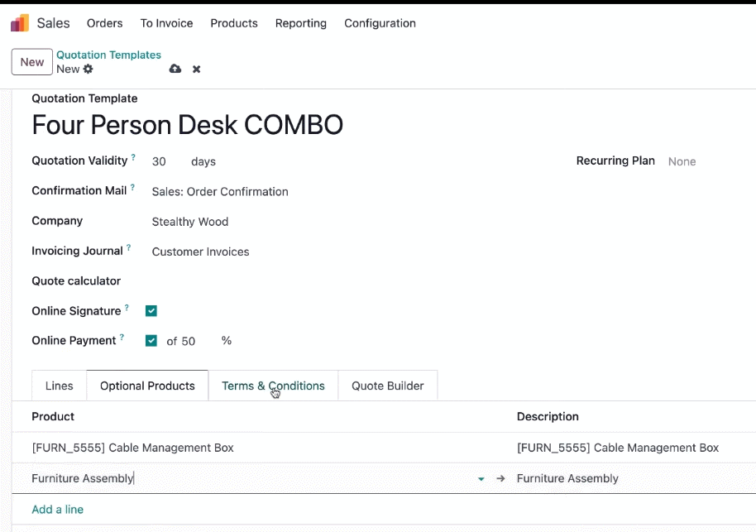Open Confirmation Mail template selection field
Image resolution: width=756 pixels, height=532 pixels.
(x=220, y=191)
